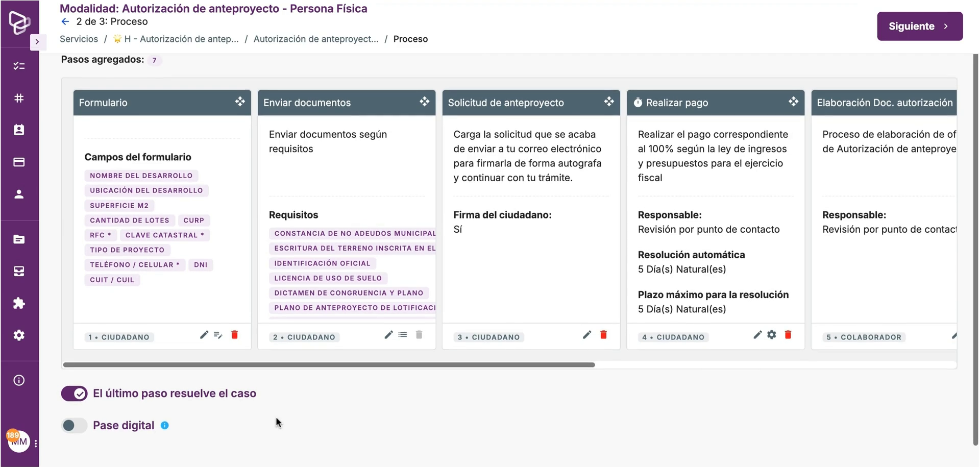This screenshot has width=980, height=467.
Task: Open Servicios breadcrumb link
Action: coord(79,39)
